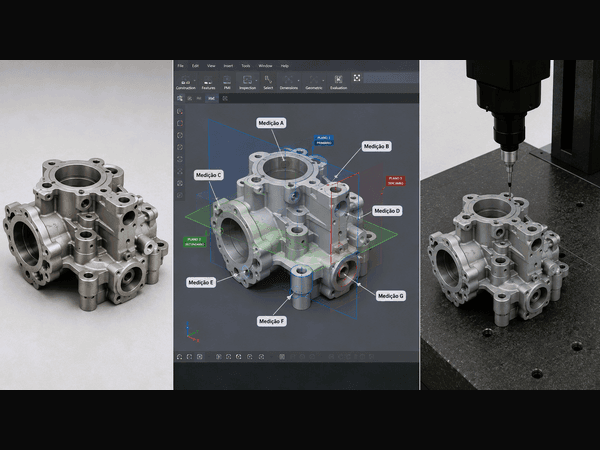Click the sixth icon in left vertical toolbar
This screenshot has height=450, width=600.
point(180,171)
